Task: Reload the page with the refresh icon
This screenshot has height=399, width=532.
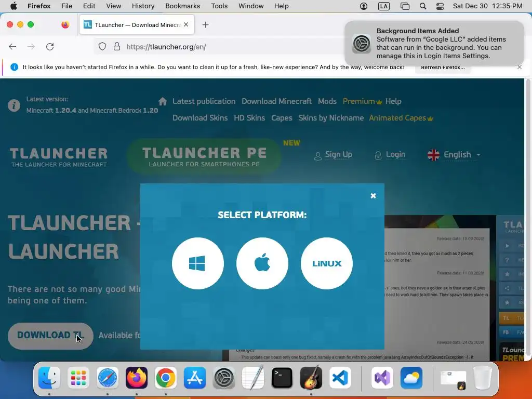Action: coord(50,46)
